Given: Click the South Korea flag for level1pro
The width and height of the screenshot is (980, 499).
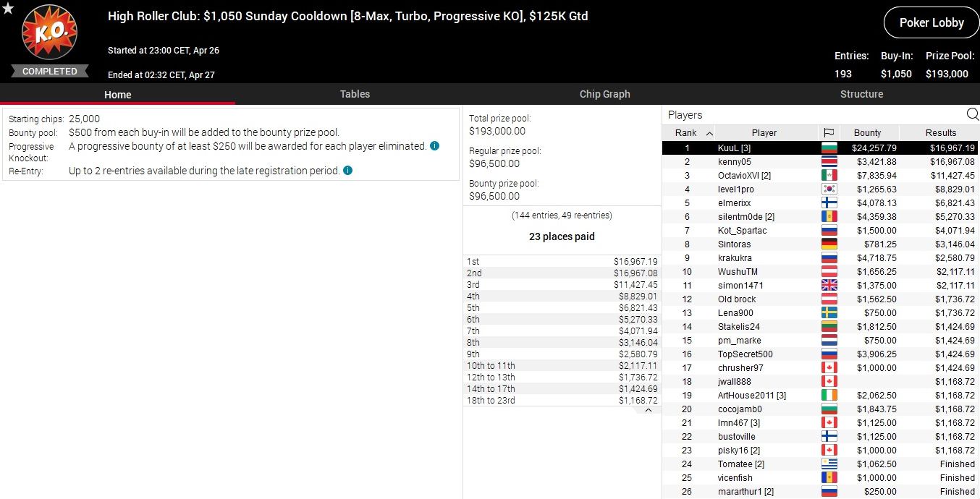Looking at the screenshot, I should [829, 189].
